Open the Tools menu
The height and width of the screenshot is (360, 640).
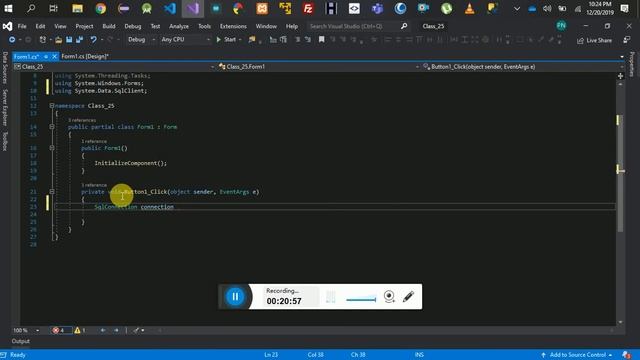pos(204,26)
